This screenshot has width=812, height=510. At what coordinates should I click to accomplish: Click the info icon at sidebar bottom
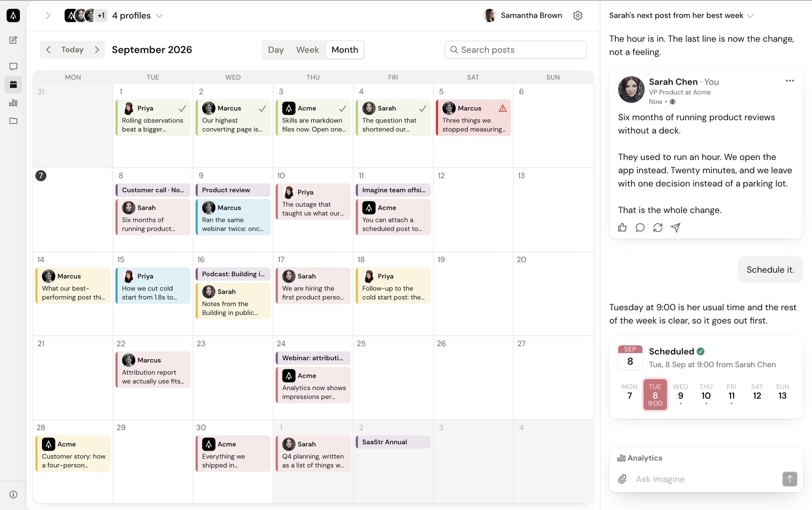(13, 494)
